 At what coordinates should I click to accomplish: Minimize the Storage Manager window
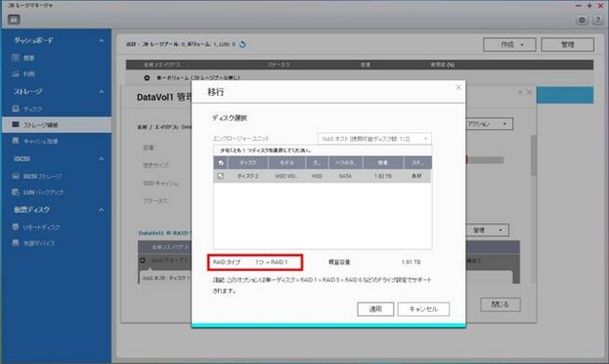tap(579, 6)
